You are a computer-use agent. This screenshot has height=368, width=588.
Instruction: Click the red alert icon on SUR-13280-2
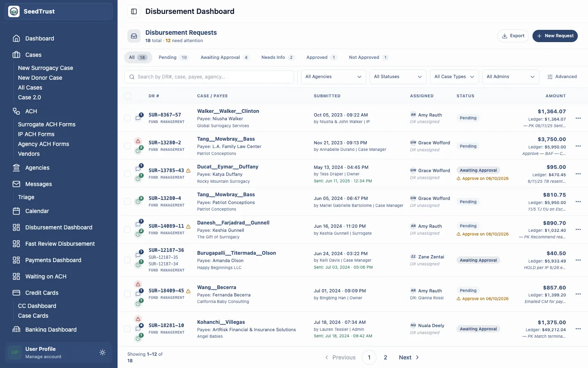(x=138, y=141)
